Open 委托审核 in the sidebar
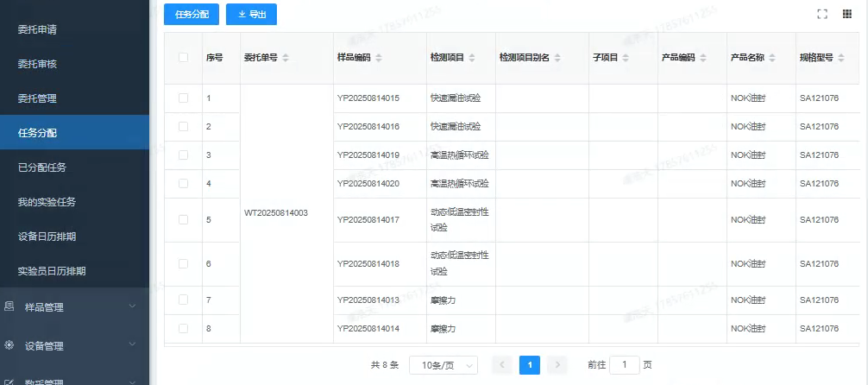This screenshot has width=868, height=385. (x=37, y=64)
